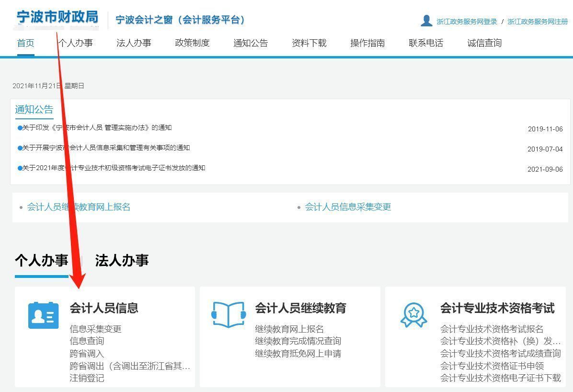Open 继续教育完成情况查询
Image resolution: width=573 pixels, height=392 pixels.
(298, 341)
